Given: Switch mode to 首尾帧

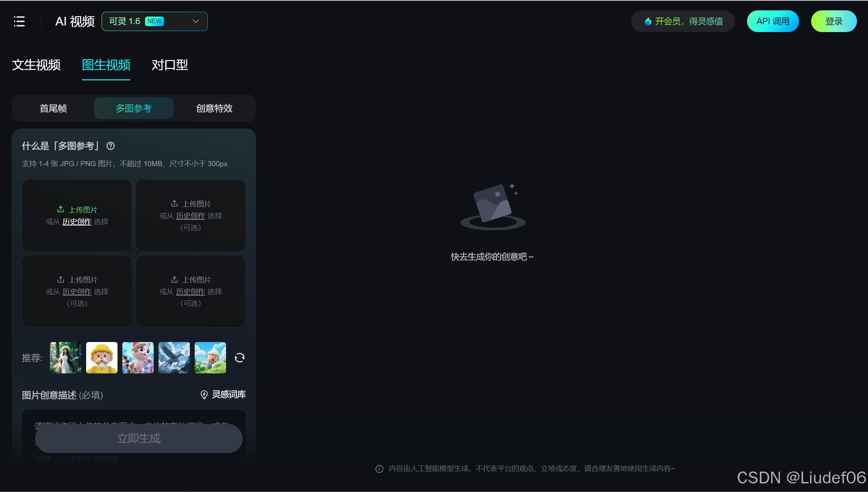Looking at the screenshot, I should [53, 108].
